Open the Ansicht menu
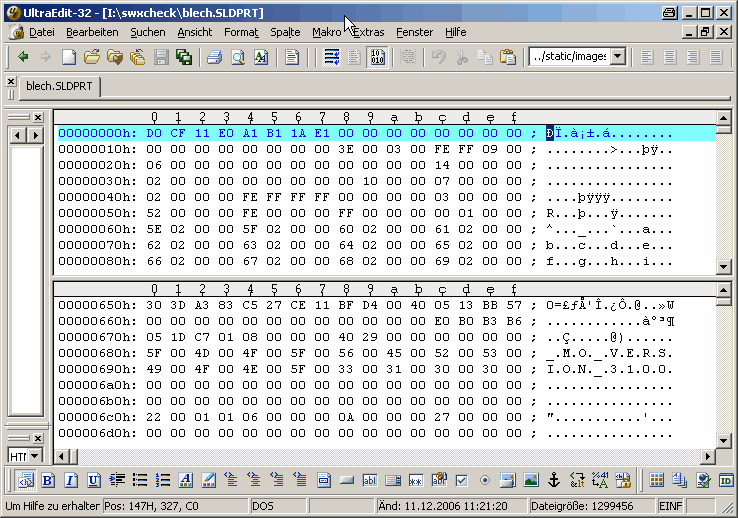The width and height of the screenshot is (738, 518). (x=194, y=32)
